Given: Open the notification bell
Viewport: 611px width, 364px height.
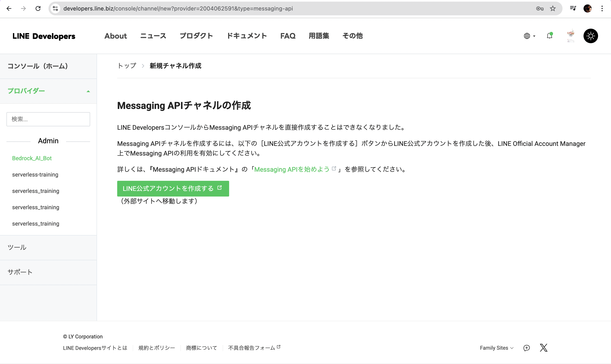Looking at the screenshot, I should 550,36.
